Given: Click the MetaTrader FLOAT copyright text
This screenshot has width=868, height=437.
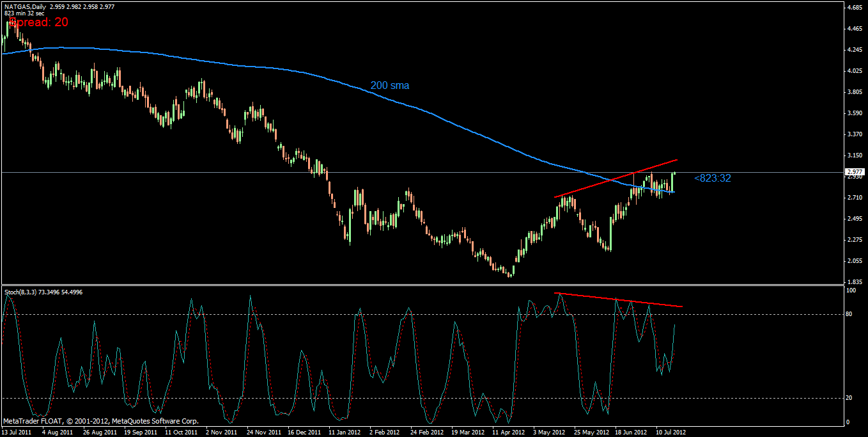Looking at the screenshot, I should click(101, 422).
